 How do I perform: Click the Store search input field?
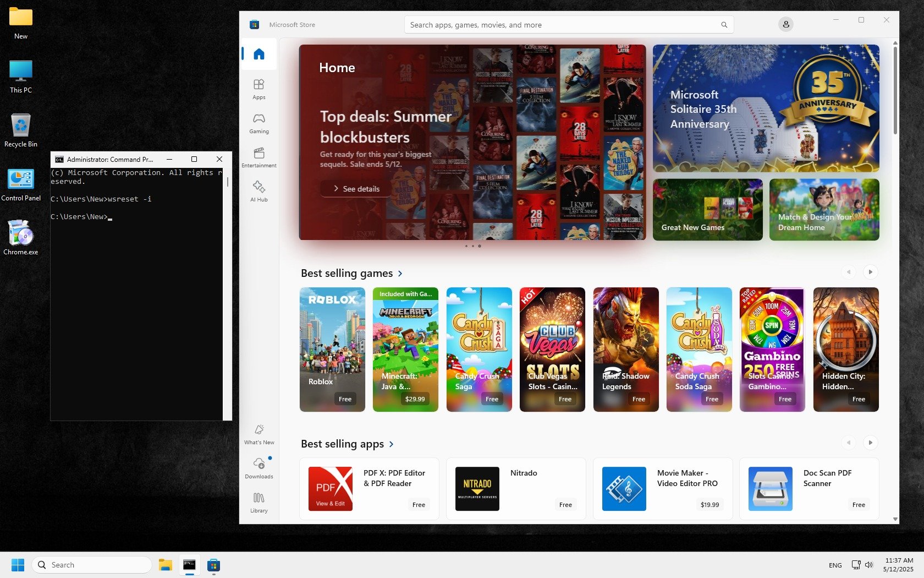coord(561,25)
